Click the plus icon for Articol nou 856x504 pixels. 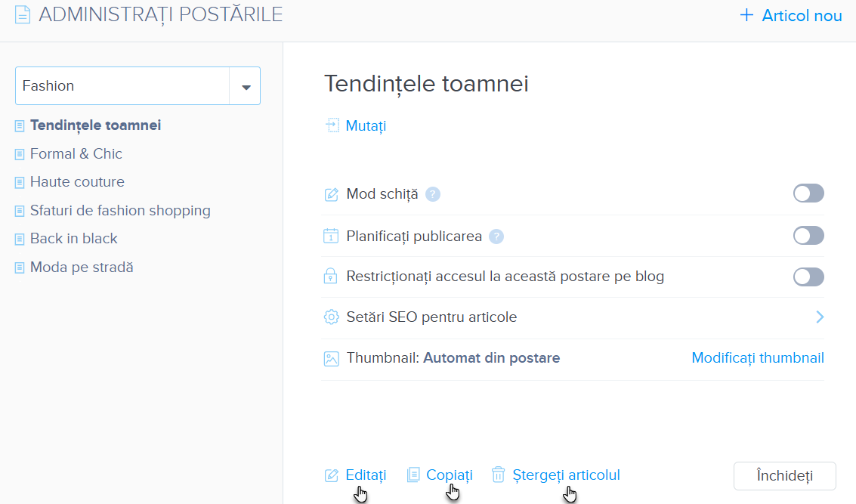[x=746, y=15]
